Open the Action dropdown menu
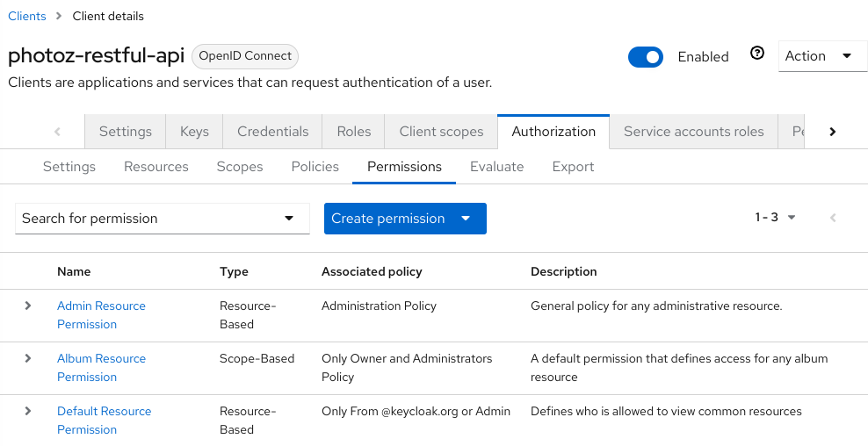 (x=822, y=56)
